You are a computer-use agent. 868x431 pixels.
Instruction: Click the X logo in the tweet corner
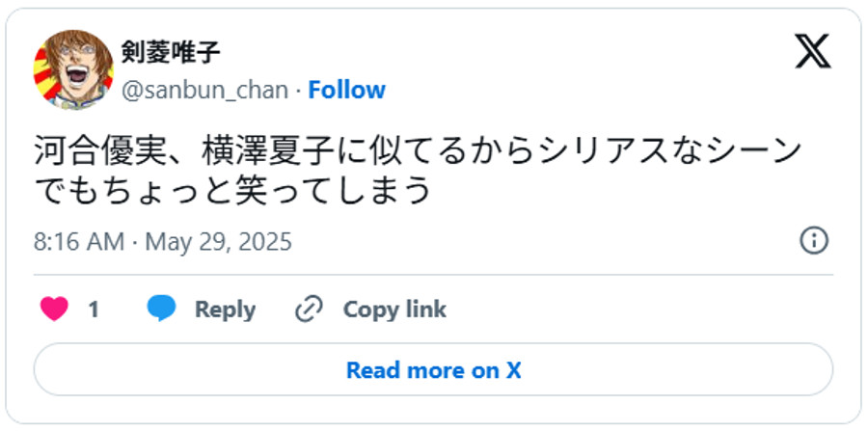[812, 49]
